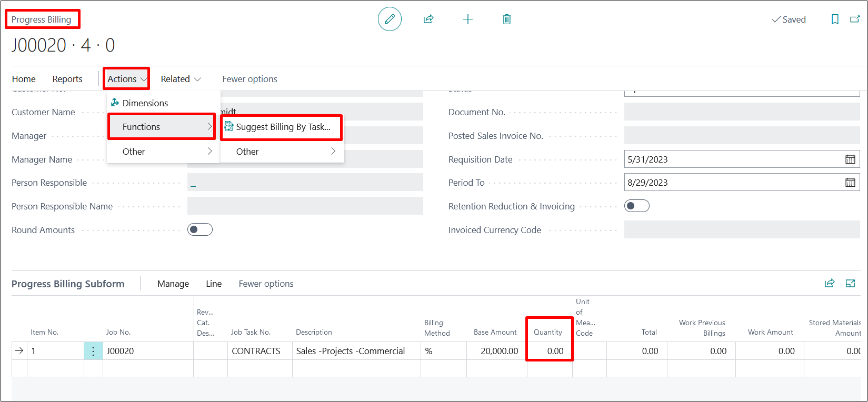Open the Reports tab
This screenshot has width=868, height=402.
click(x=67, y=79)
